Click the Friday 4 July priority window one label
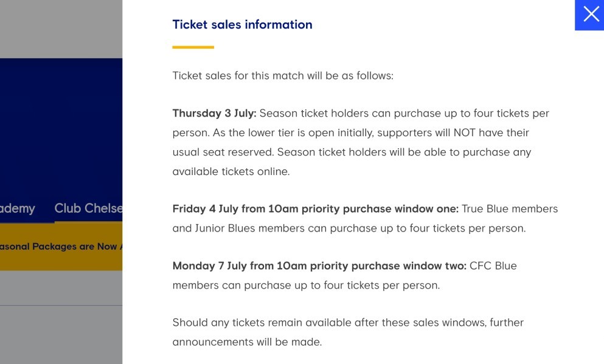 click(x=316, y=209)
